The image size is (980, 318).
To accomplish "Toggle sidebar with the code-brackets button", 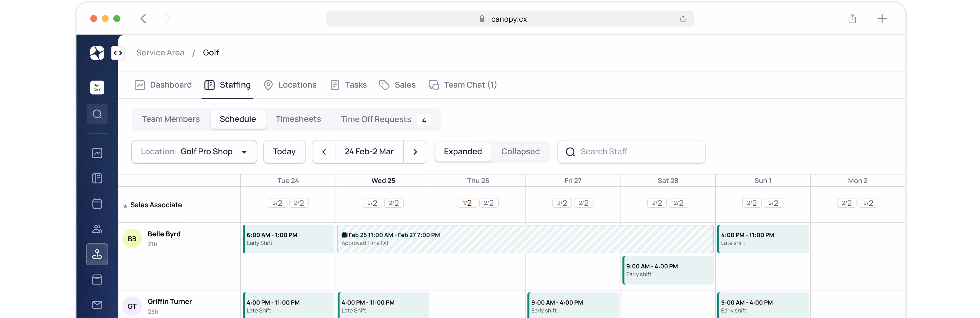I will coord(118,53).
